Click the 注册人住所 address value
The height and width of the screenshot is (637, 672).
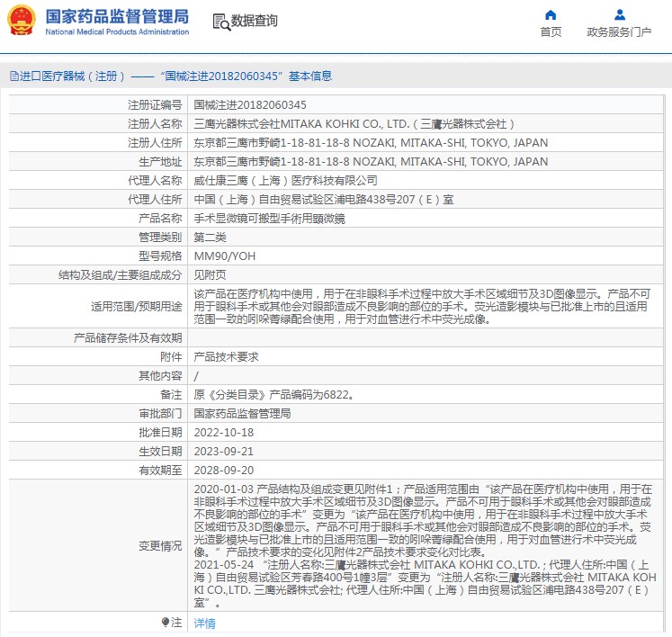[371, 143]
